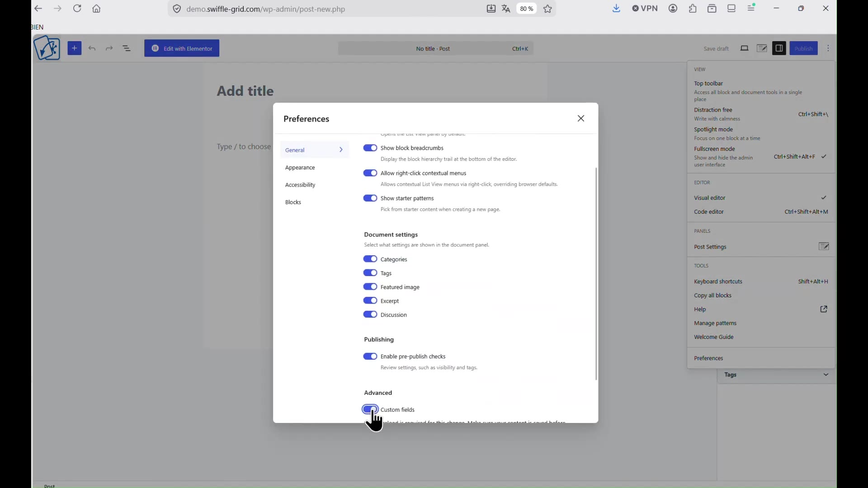Image resolution: width=868 pixels, height=488 pixels.
Task: Open Post Settings panel item
Action: click(x=761, y=247)
